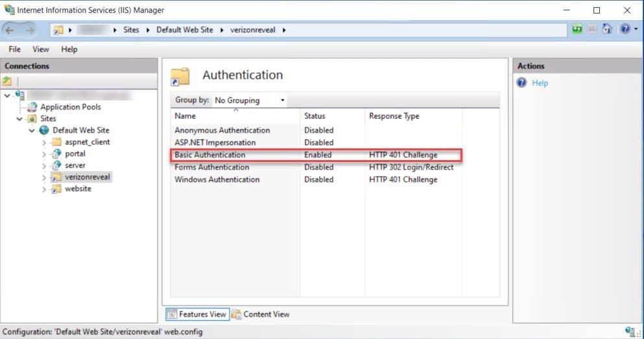Expand the website node

click(x=44, y=190)
